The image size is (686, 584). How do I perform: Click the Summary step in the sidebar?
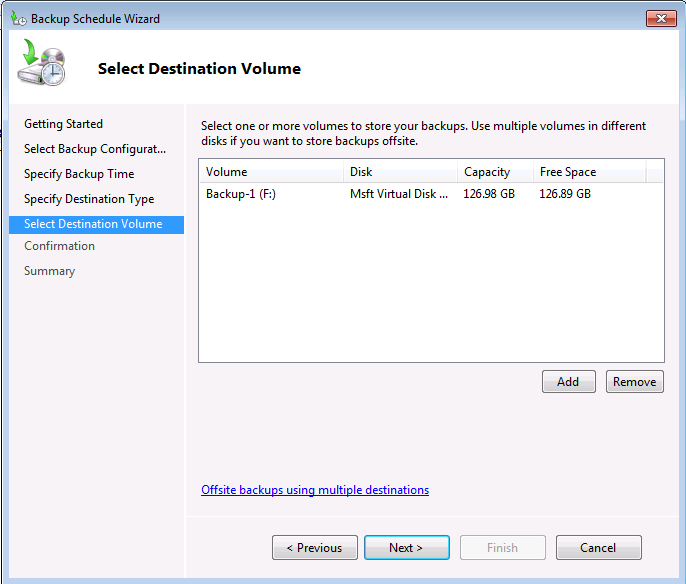click(x=49, y=271)
